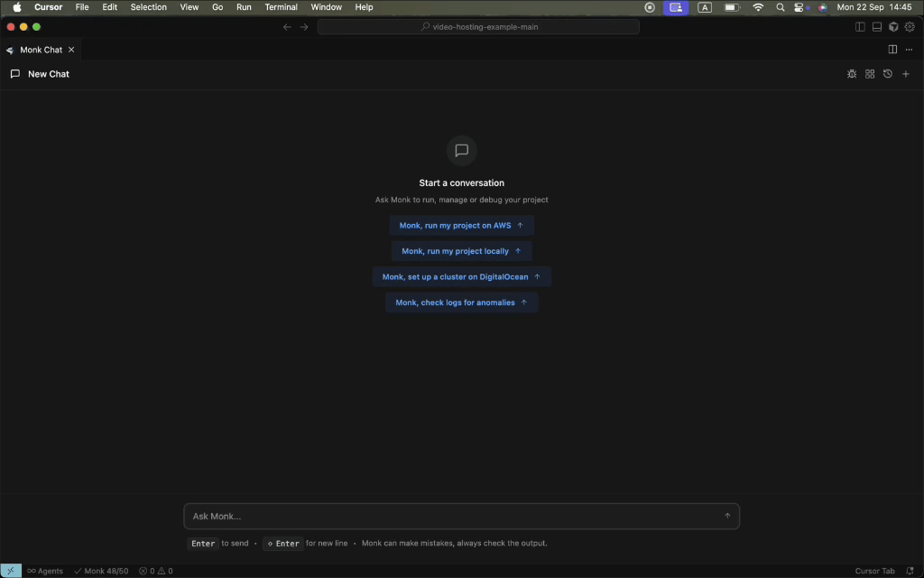Image resolution: width=924 pixels, height=578 pixels.
Task: Open the Cursor cube icon in the title bar
Action: (x=893, y=26)
